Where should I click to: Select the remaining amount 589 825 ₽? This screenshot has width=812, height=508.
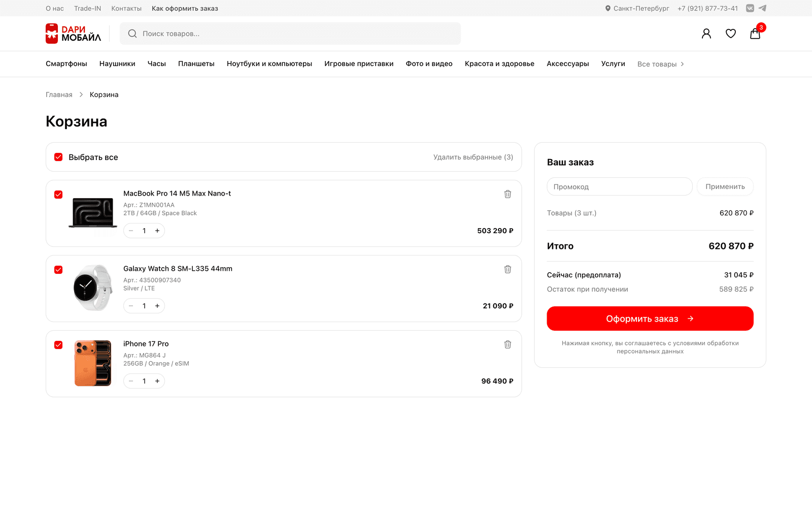[x=736, y=289]
